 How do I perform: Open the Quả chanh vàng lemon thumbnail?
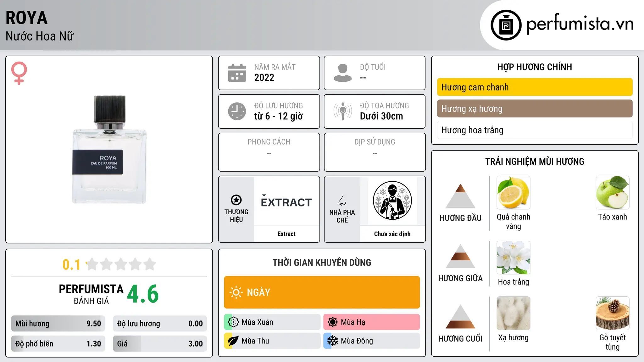514,193
